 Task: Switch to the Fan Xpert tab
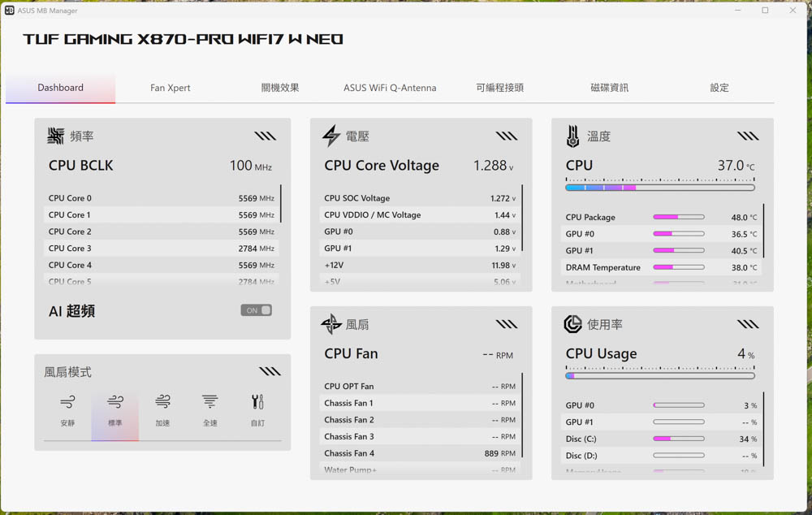[171, 88]
